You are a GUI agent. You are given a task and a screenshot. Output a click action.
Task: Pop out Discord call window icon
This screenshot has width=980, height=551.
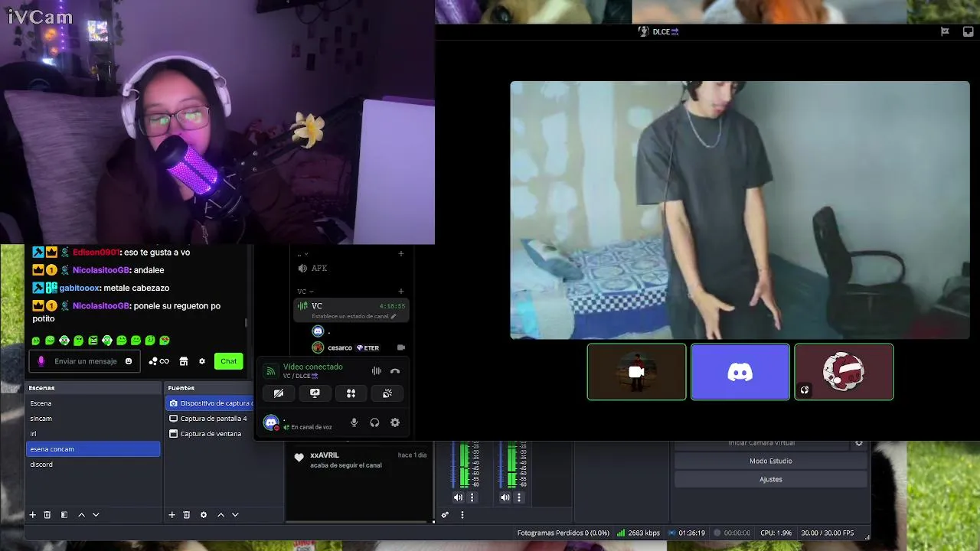pos(969,31)
